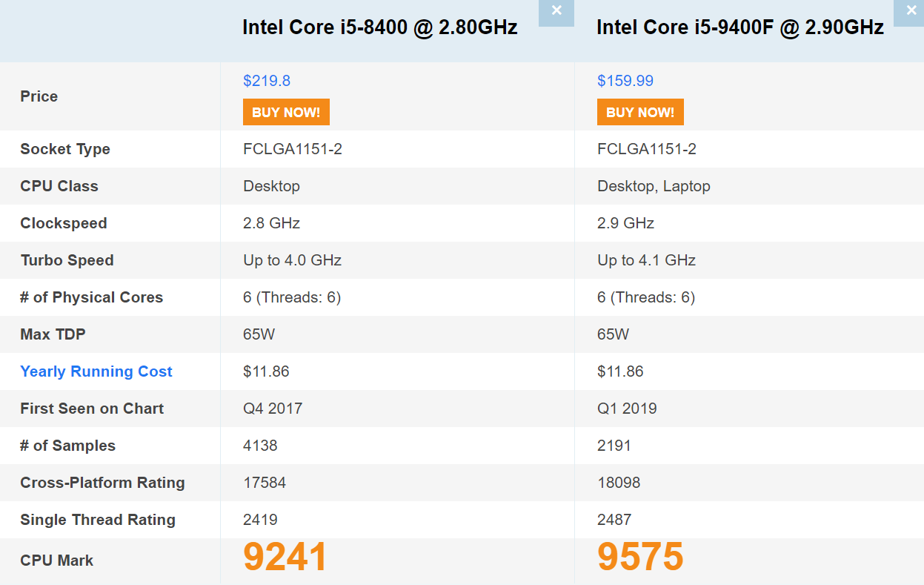Screen dimensions: 924x585
Task: Click BUY NOW for the i5-9400F
Action: point(640,112)
